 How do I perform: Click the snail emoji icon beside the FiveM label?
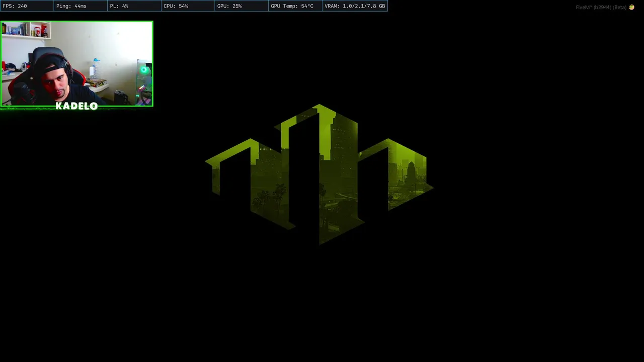631,7
